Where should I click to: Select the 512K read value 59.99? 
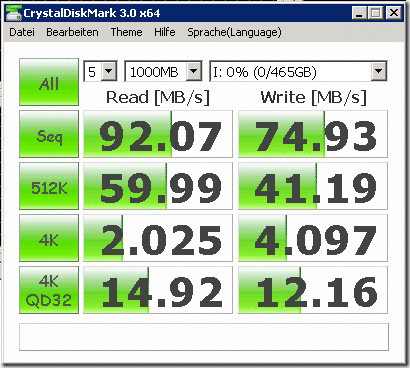click(x=158, y=186)
